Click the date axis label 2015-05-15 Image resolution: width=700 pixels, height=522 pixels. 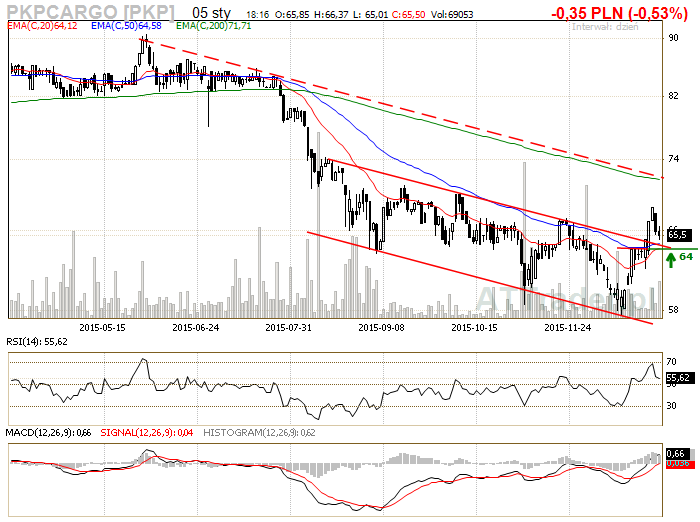click(x=102, y=328)
